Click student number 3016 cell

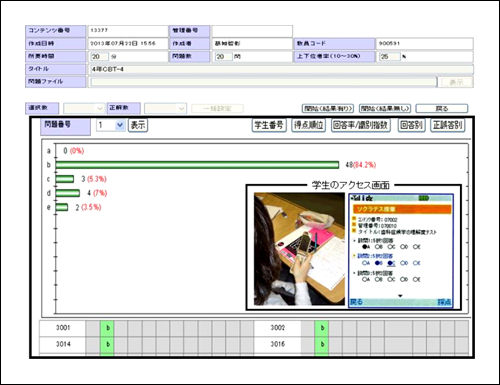click(277, 344)
